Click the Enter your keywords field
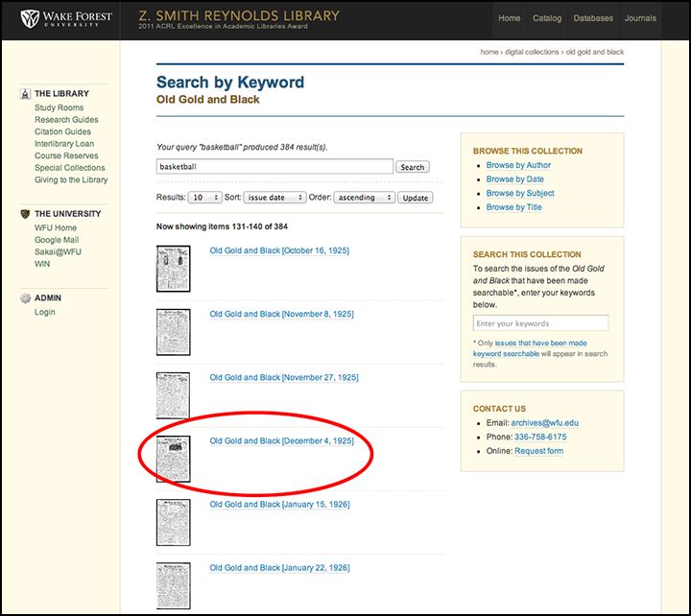Image resolution: width=691 pixels, height=616 pixels. click(540, 323)
